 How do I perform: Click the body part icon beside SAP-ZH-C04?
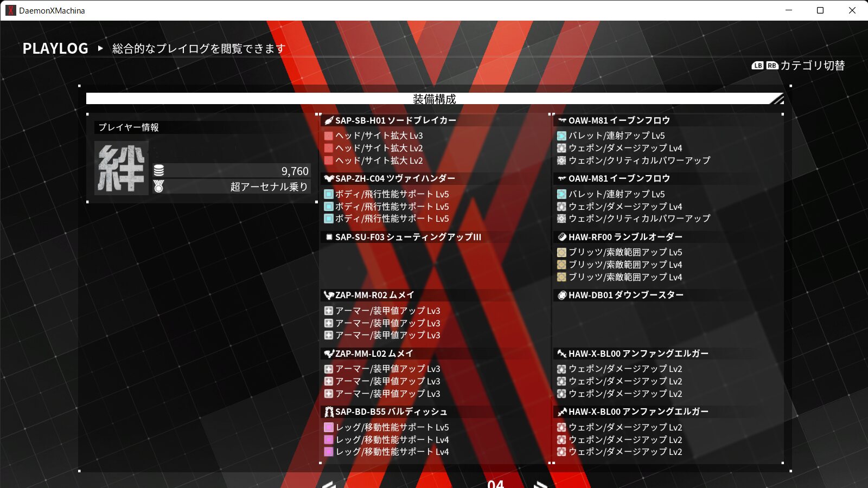coord(329,178)
